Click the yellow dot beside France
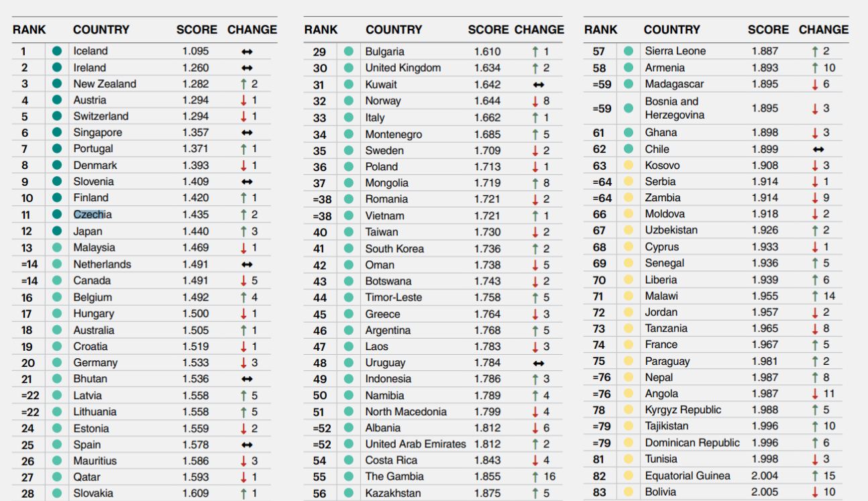 [629, 345]
